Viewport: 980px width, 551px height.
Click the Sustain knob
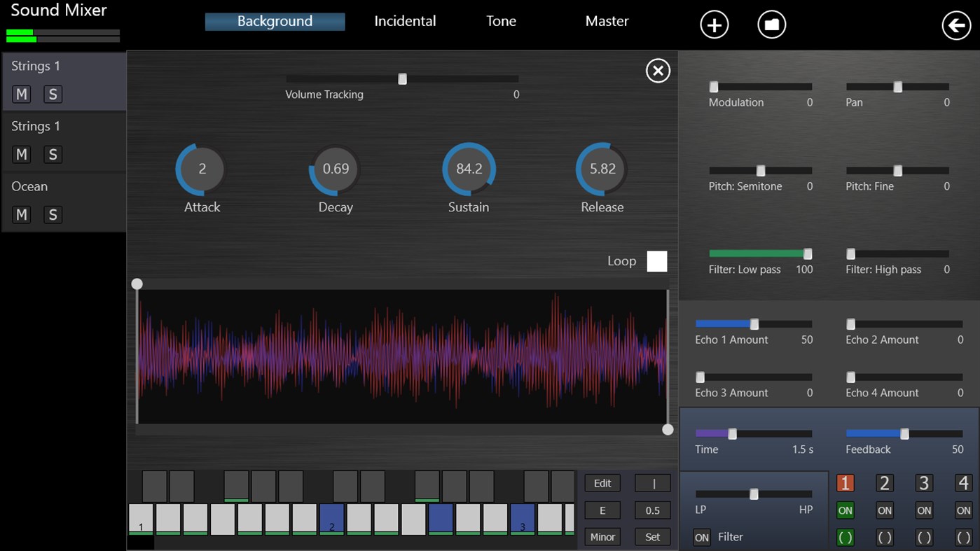[x=468, y=168]
